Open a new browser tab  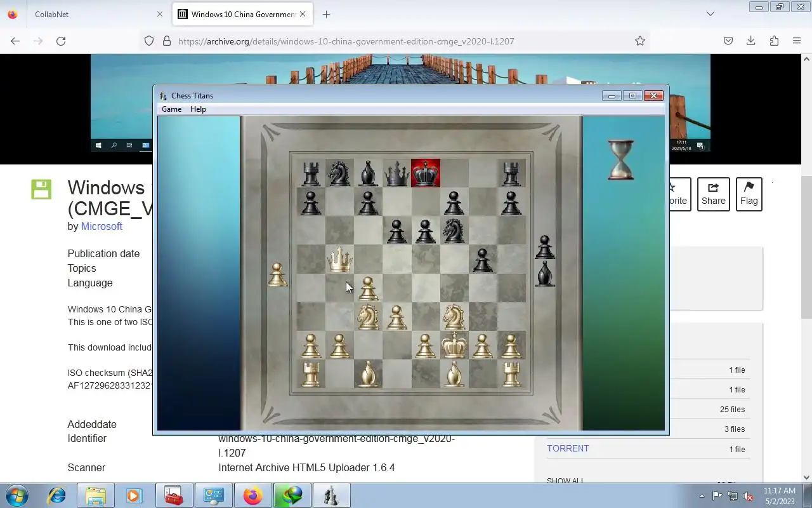click(326, 14)
